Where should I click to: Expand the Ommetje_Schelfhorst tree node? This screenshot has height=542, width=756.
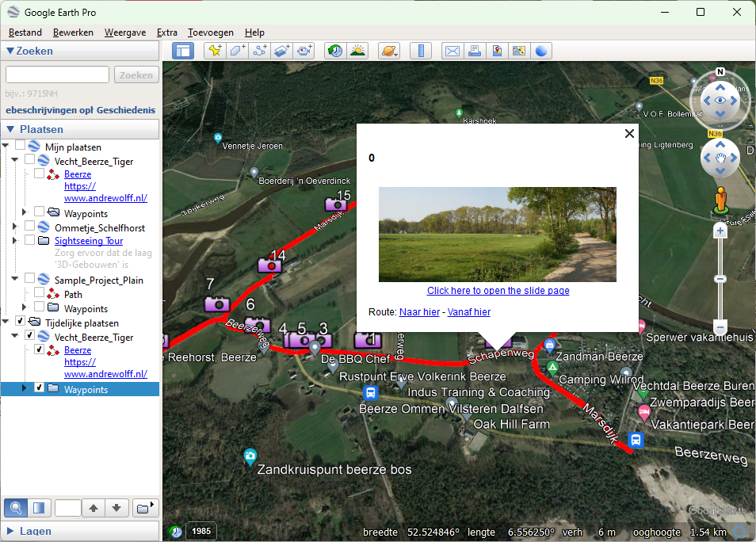[15, 228]
